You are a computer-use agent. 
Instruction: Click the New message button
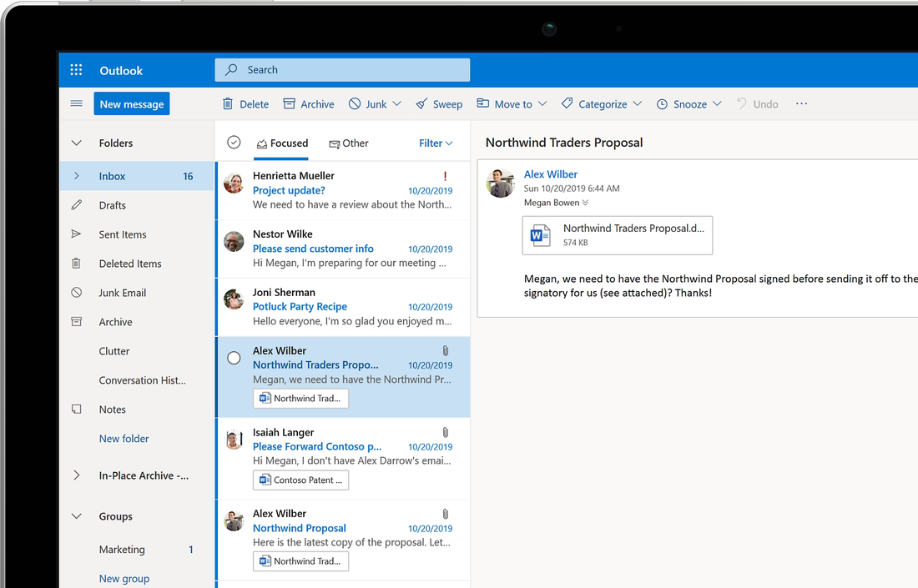tap(132, 103)
